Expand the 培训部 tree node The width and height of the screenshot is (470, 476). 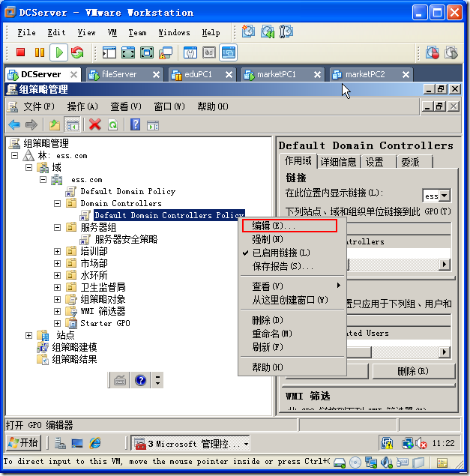[58, 251]
